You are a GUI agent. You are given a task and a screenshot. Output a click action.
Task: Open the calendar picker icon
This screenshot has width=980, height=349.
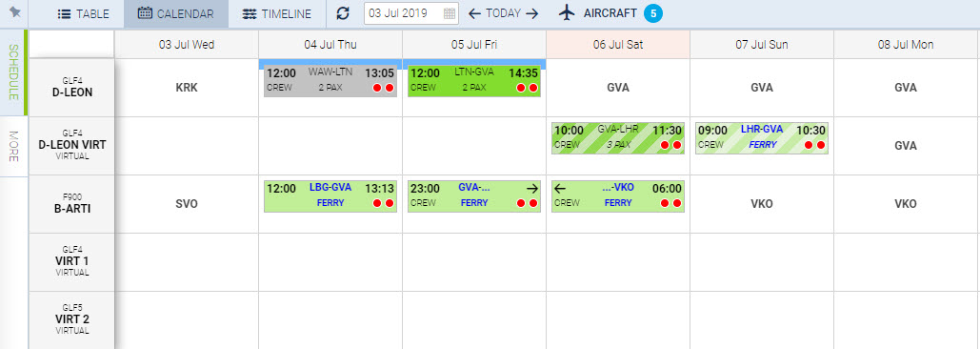pyautogui.click(x=450, y=13)
